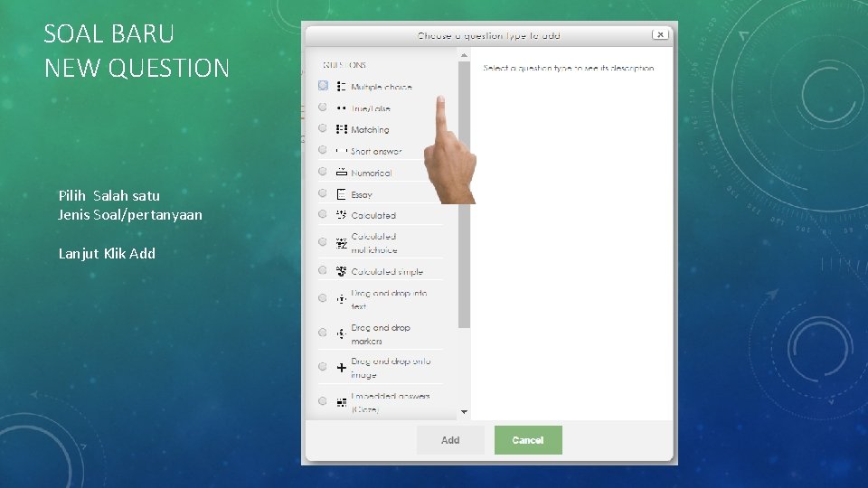Click the QUESTIONS section heading
Image resolution: width=868 pixels, height=488 pixels.
pyautogui.click(x=344, y=65)
